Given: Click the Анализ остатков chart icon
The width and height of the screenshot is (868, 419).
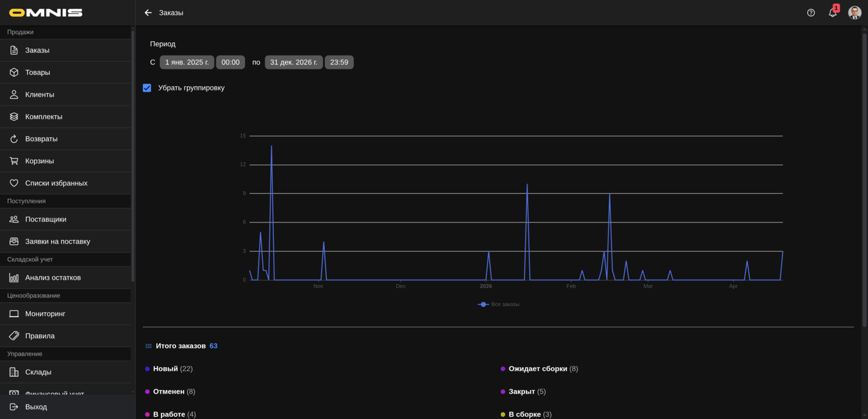Looking at the screenshot, I should coord(14,278).
